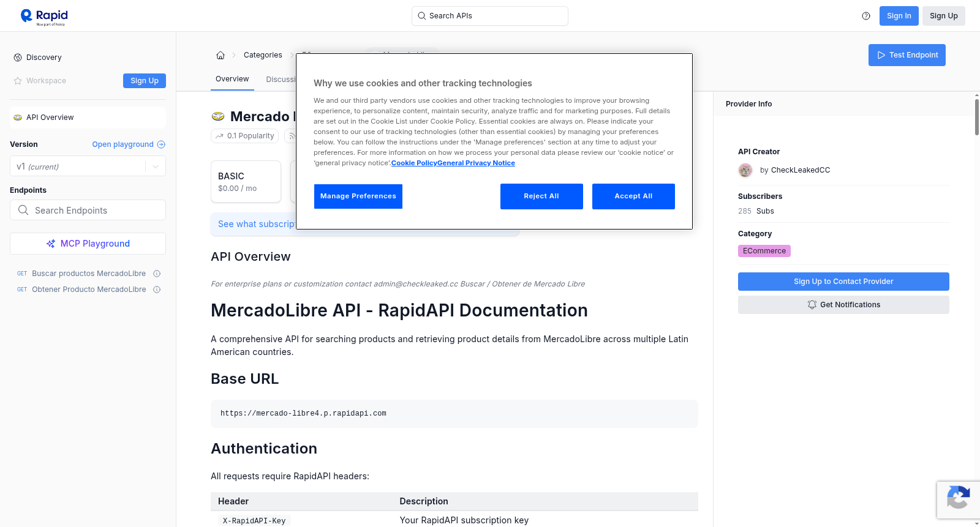Screen dimensions: 980x527
Task: Switch to the Overview tab
Action: click(232, 79)
